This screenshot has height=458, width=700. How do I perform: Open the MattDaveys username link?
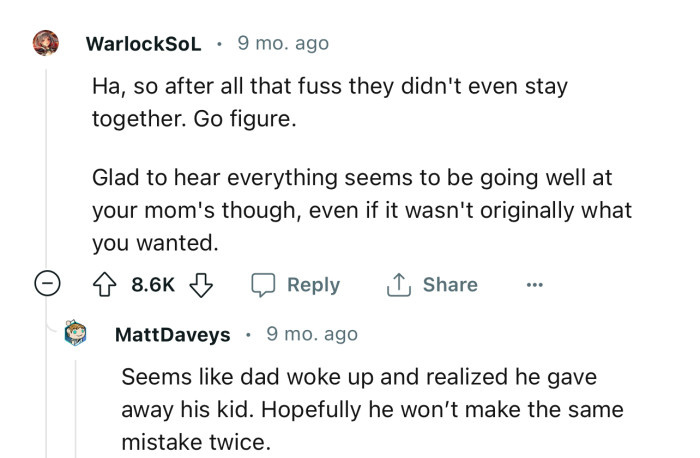pos(173,334)
